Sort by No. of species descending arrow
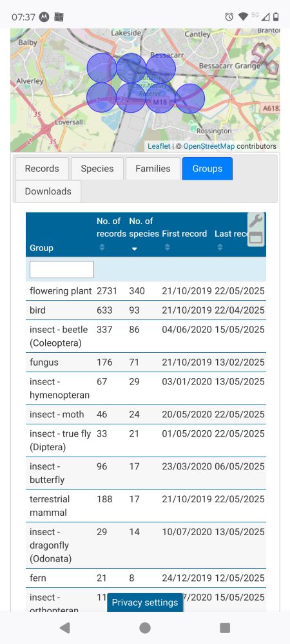 [x=134, y=249]
